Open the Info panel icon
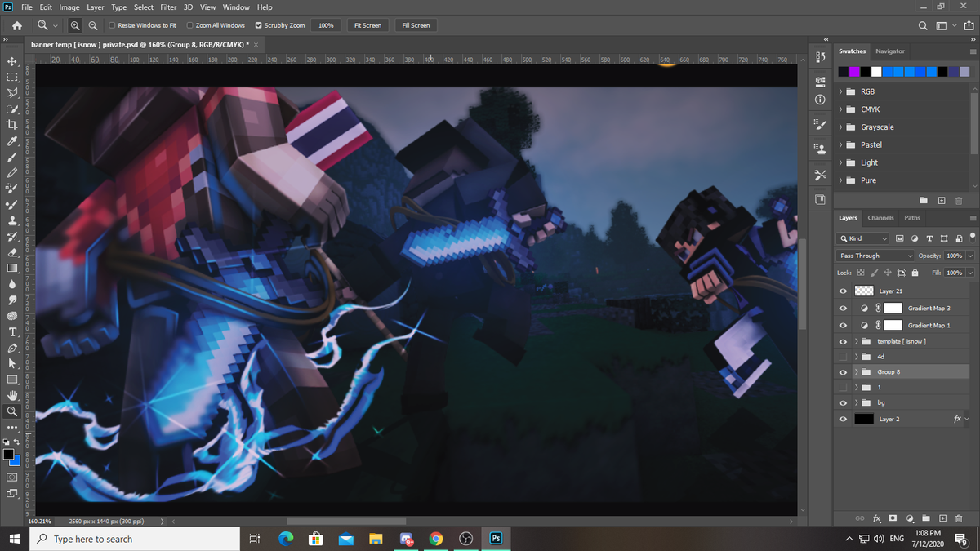The height and width of the screenshot is (551, 980). 820,100
